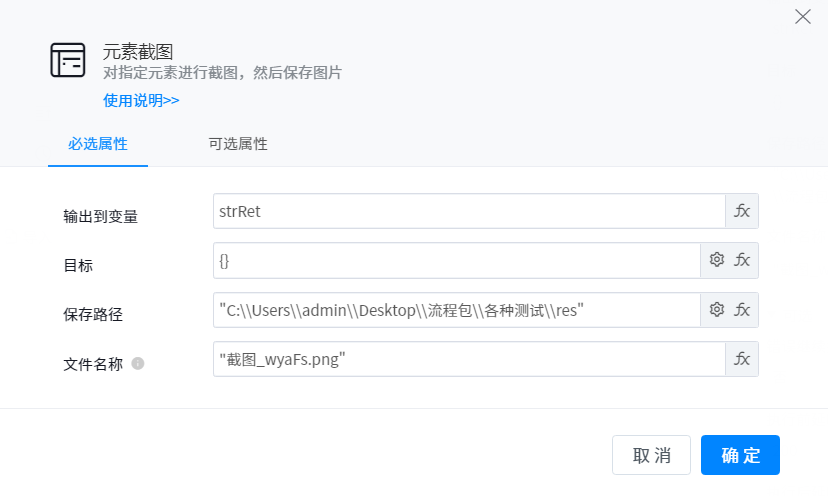Close the dialog with the X button
The width and height of the screenshot is (828, 496).
[802, 16]
